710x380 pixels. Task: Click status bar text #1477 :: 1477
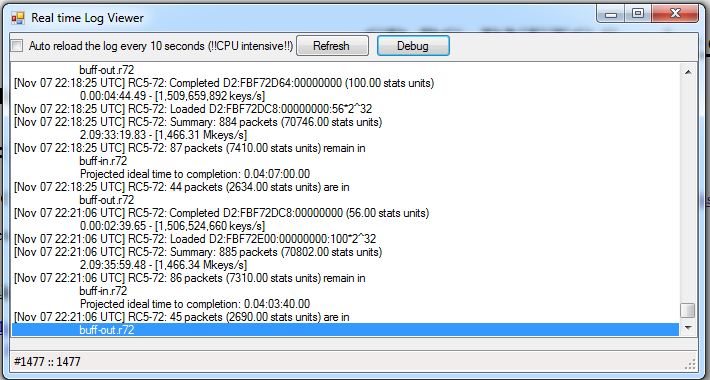coord(47,361)
